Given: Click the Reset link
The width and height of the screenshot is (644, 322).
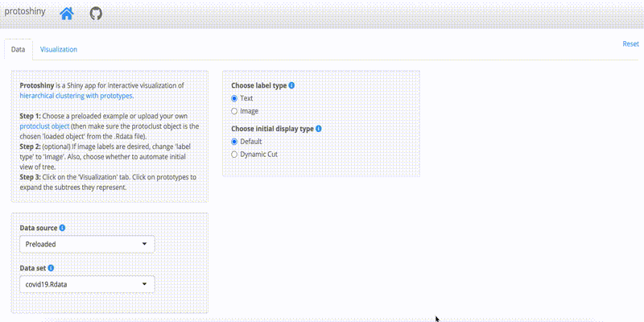Looking at the screenshot, I should point(630,44).
